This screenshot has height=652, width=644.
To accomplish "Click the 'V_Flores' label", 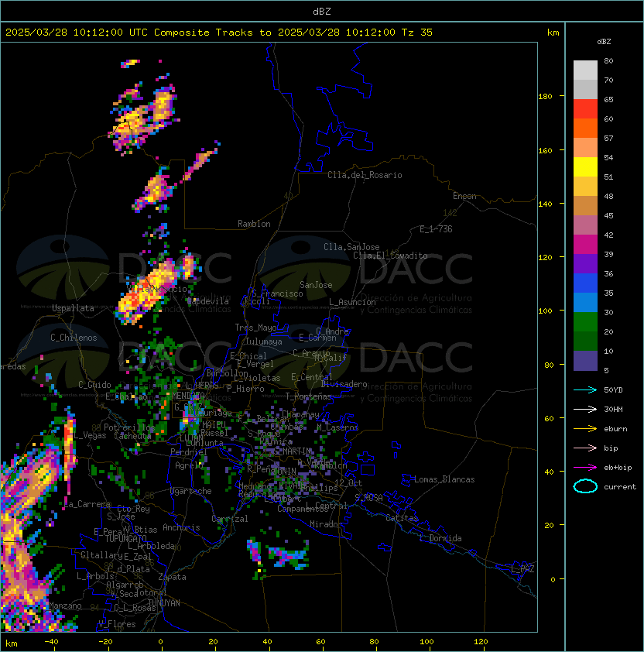I will [117, 624].
